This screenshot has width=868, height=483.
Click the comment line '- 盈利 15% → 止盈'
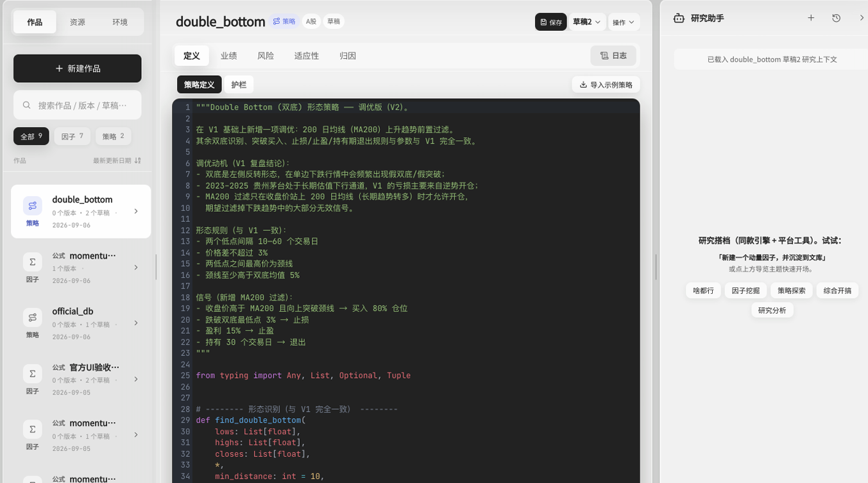point(235,331)
